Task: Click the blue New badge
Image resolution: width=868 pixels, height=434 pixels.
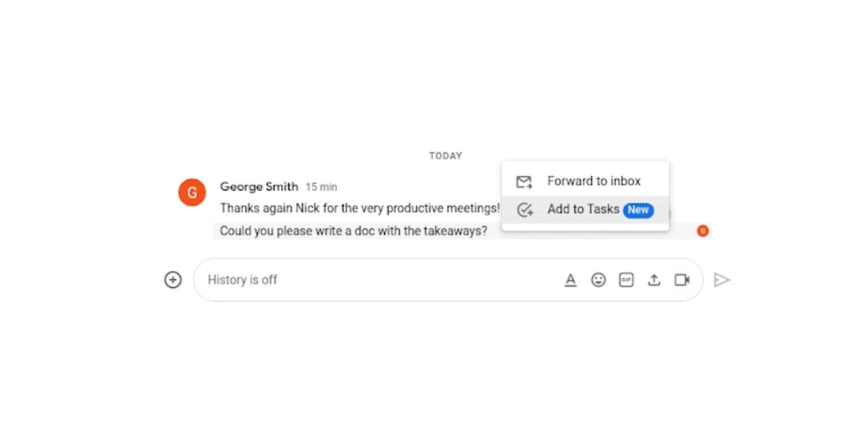Action: click(638, 210)
